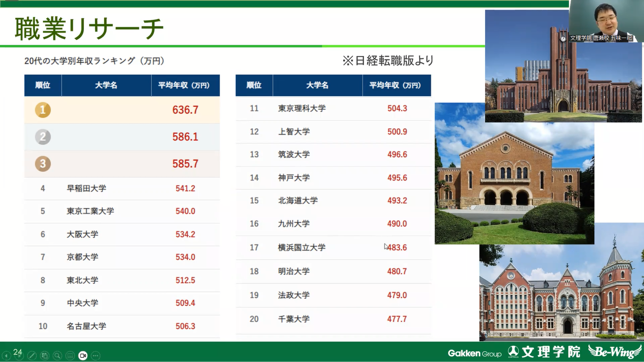Show all slides grid view icon
The image size is (644, 362).
click(44, 356)
